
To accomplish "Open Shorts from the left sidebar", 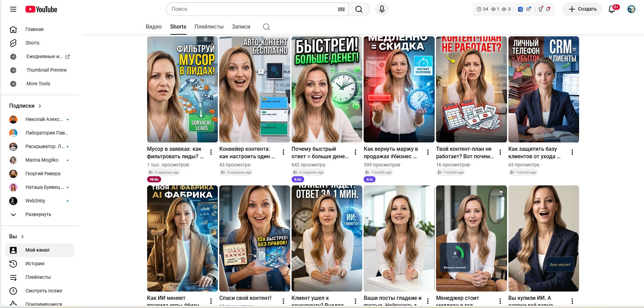I will coord(40,43).
